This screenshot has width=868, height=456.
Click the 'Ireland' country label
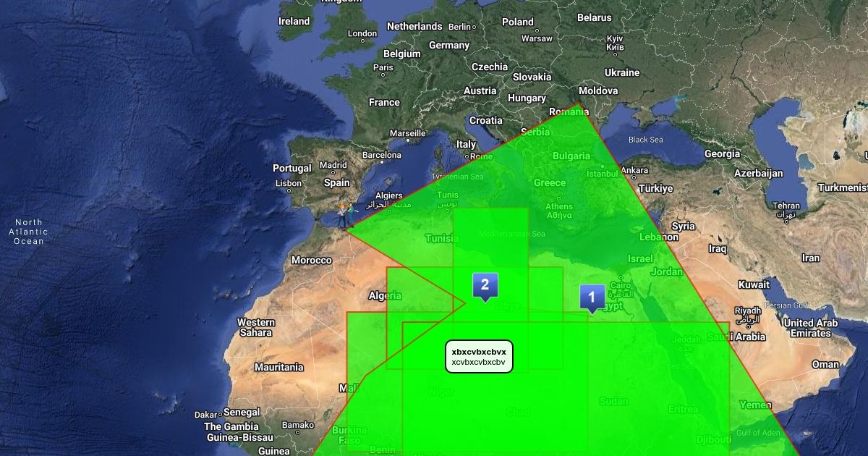click(x=294, y=21)
